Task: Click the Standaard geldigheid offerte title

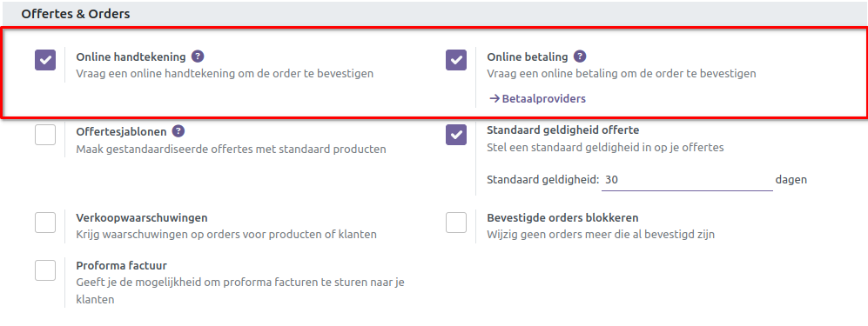Action: point(563,131)
